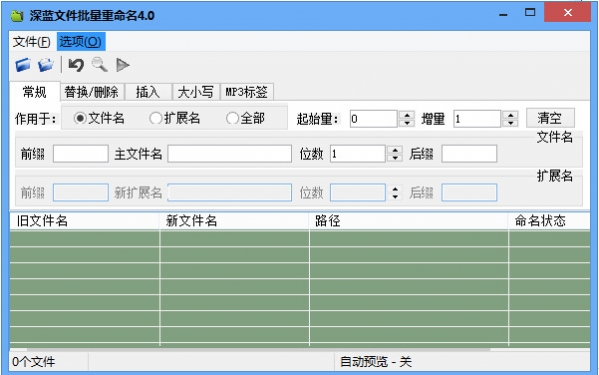This screenshot has height=375, width=599.
Task: Decrease filename 位数 with down arrow
Action: click(x=395, y=158)
